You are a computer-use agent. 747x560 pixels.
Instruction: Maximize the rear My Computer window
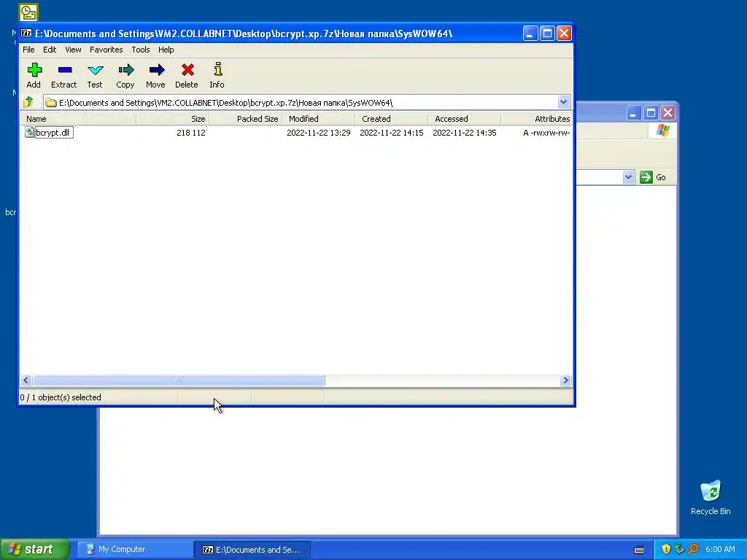650,113
